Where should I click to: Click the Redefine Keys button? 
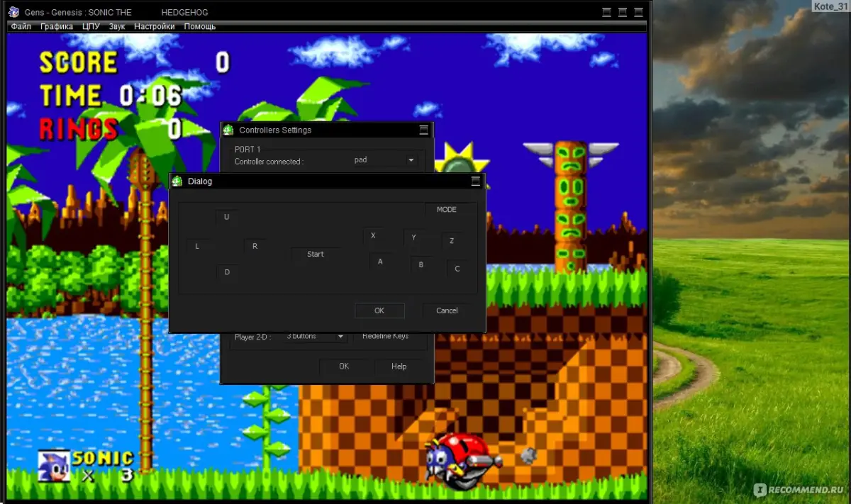(386, 337)
